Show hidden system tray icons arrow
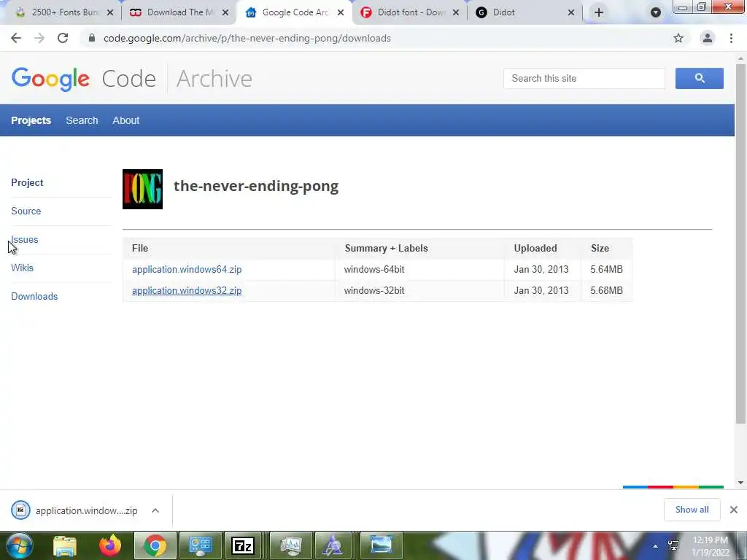747x560 pixels. pos(656,546)
